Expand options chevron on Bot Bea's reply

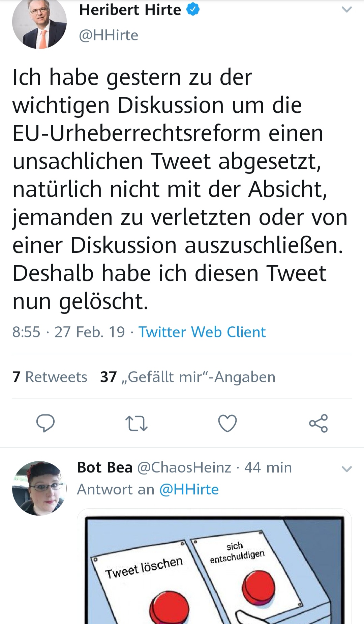[x=346, y=468]
